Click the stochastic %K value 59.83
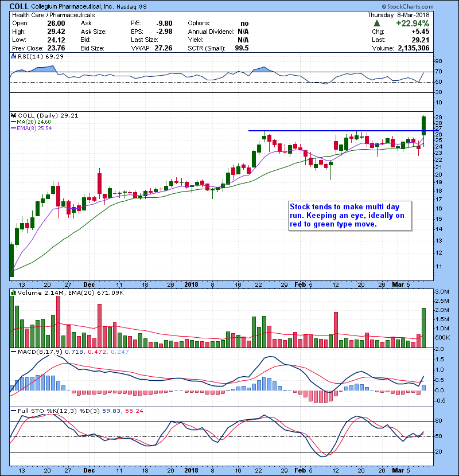Viewport: 459px width, 476px height. pyautogui.click(x=111, y=411)
